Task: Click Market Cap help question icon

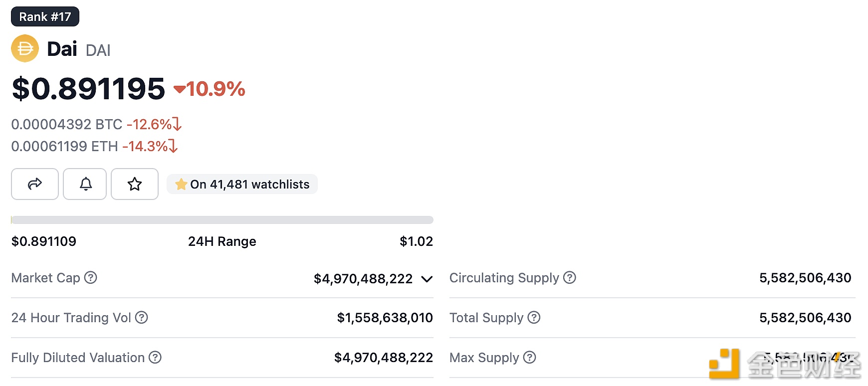Action: (90, 277)
